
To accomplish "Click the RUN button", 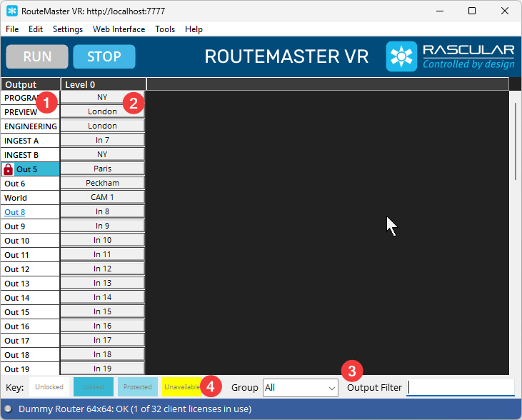I will coord(37,56).
